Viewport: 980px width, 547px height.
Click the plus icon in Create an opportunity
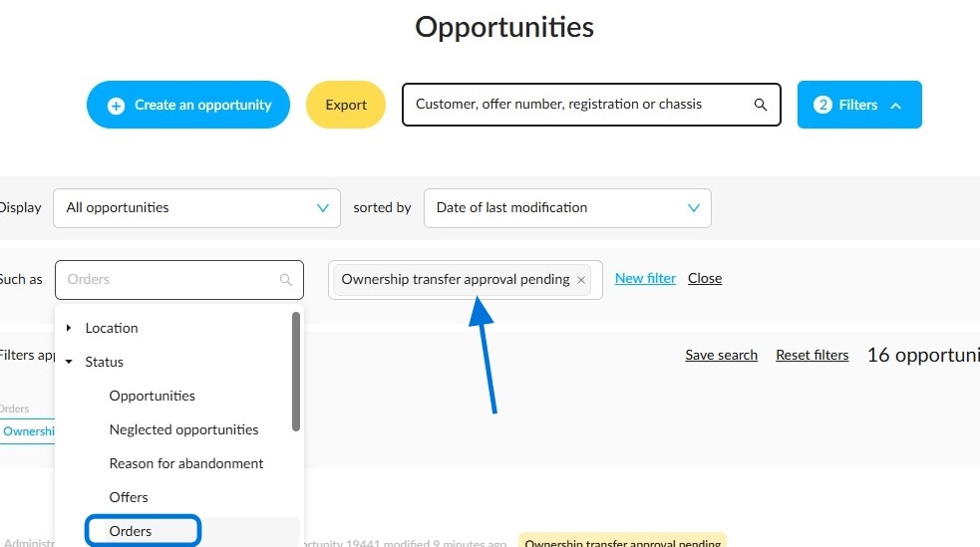click(116, 106)
